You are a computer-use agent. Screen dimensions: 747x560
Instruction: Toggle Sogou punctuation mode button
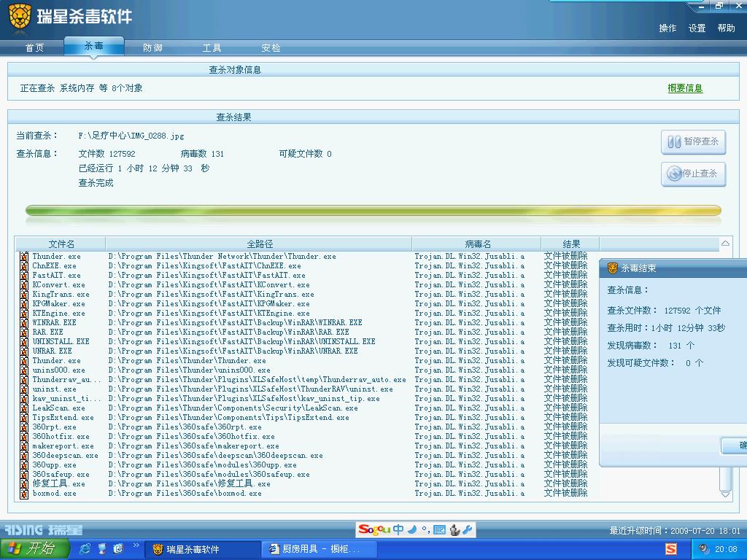pos(425,530)
